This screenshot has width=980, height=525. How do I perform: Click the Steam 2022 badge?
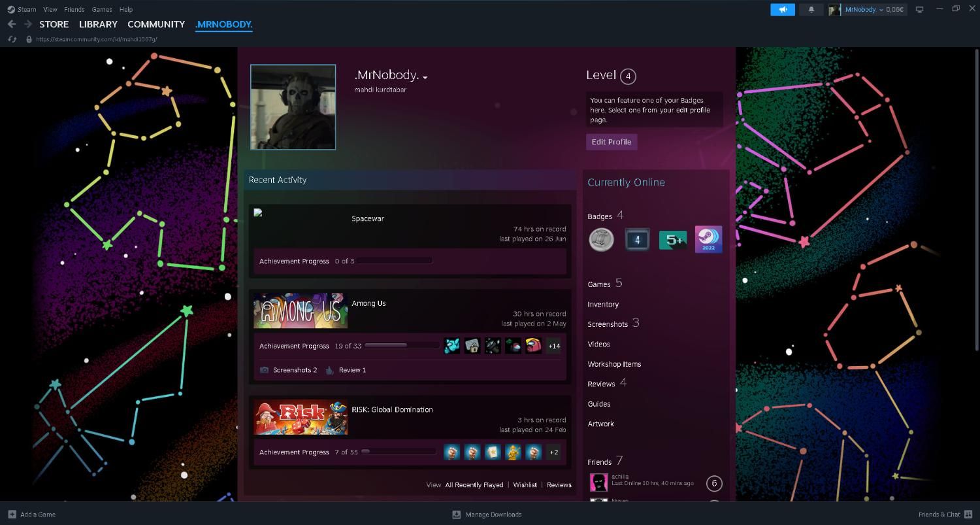click(x=708, y=239)
